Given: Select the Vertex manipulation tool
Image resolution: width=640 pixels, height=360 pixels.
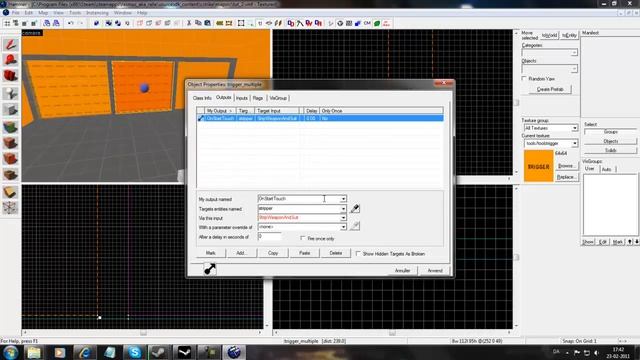Looking at the screenshot, I should pos(10,208).
